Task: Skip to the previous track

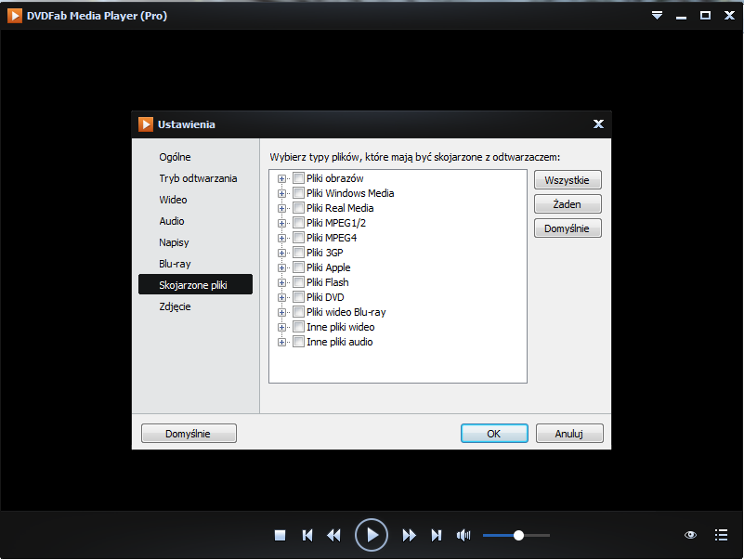Action: click(307, 535)
